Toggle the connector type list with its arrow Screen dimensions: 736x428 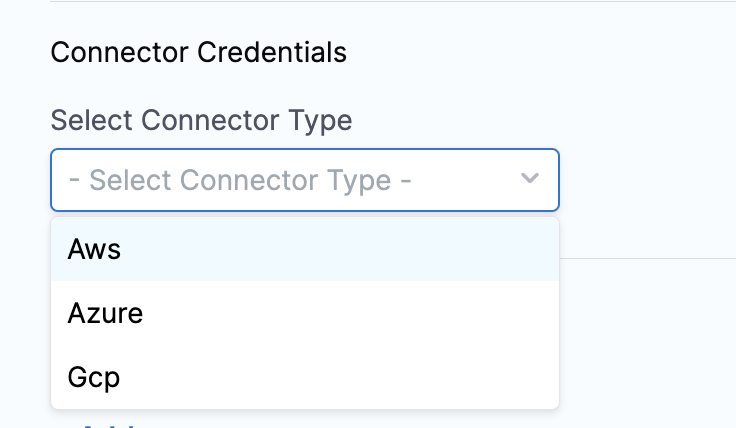point(530,180)
